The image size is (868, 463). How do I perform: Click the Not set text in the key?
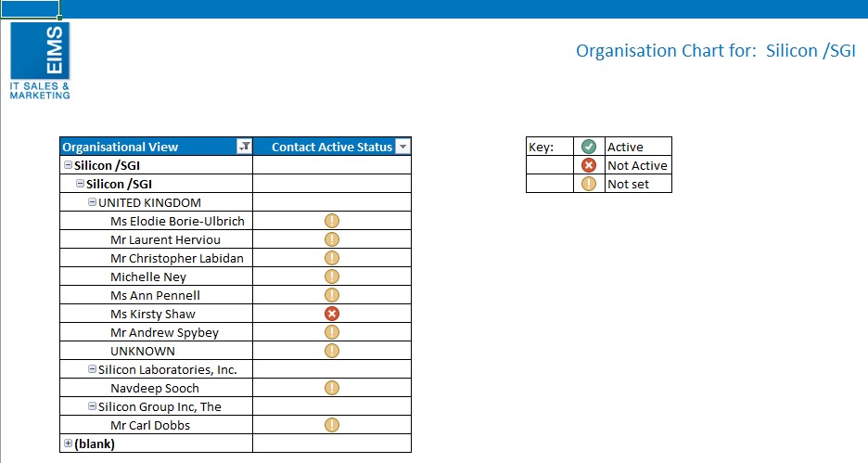point(629,184)
